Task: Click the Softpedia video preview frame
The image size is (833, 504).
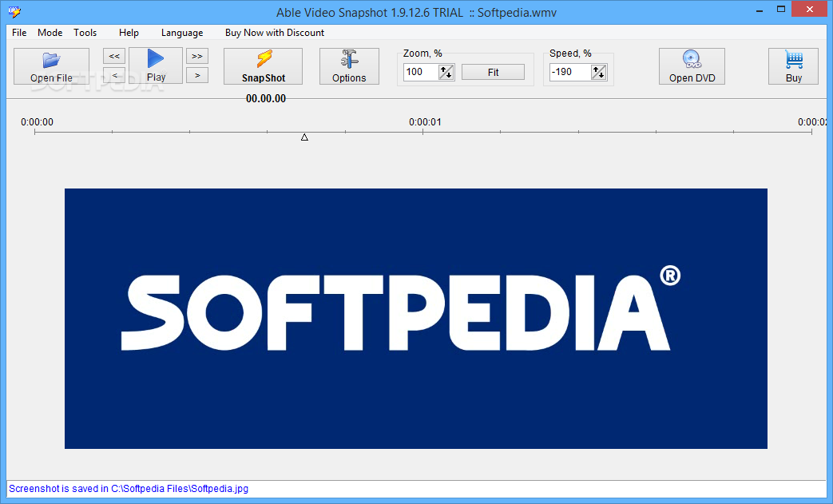Action: [x=416, y=319]
